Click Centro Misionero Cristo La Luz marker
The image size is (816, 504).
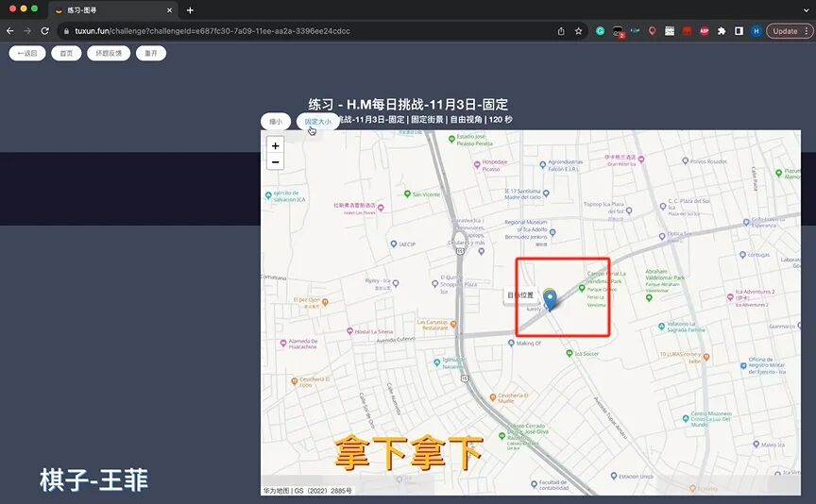click(x=686, y=418)
